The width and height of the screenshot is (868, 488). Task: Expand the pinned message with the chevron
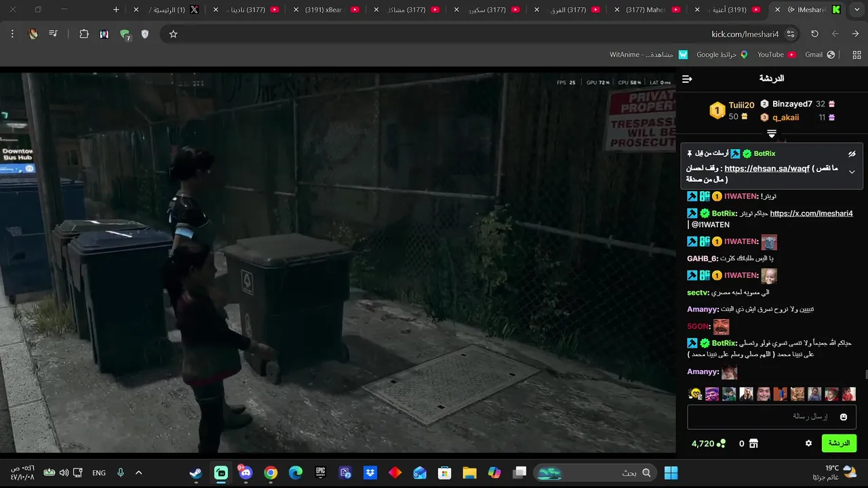coord(852,172)
